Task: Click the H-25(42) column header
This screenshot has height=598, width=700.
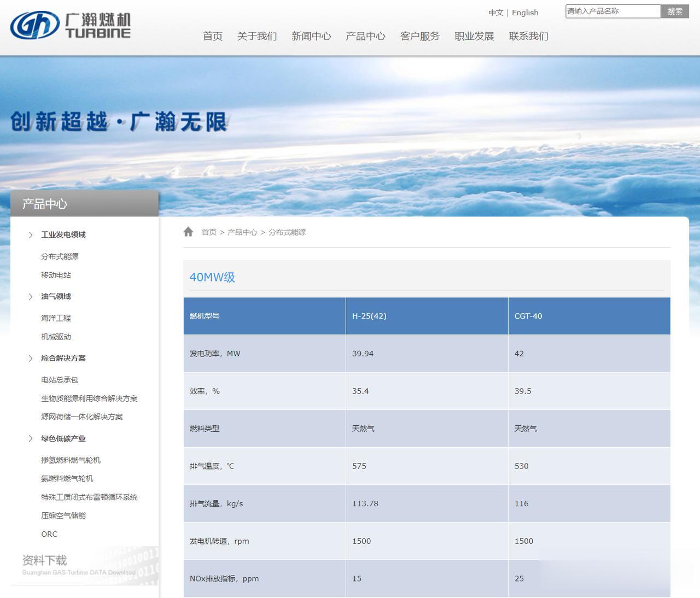Action: pyautogui.click(x=427, y=316)
